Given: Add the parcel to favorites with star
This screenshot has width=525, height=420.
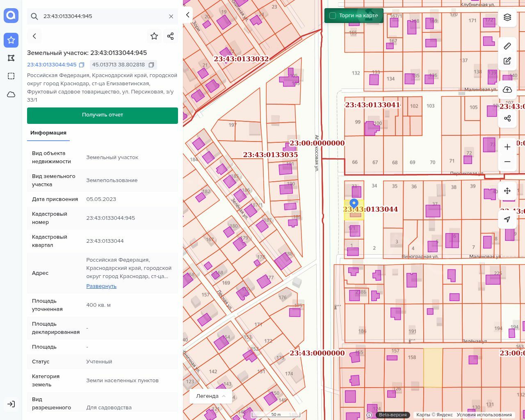Looking at the screenshot, I should tap(154, 36).
